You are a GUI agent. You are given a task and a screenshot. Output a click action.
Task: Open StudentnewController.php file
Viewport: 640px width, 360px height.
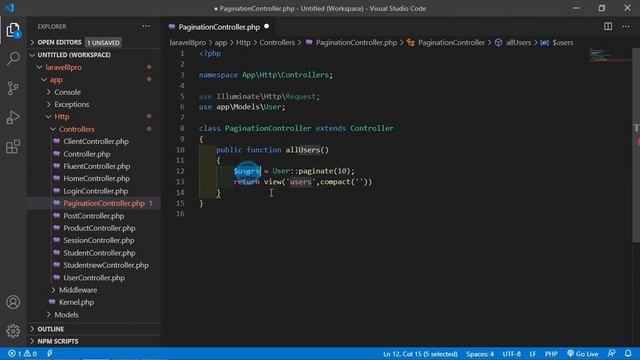[x=106, y=265]
